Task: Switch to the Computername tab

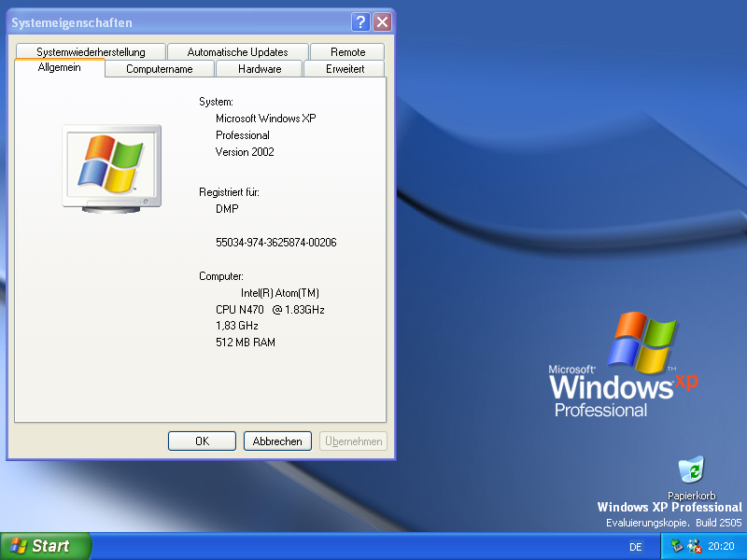Action: 159,68
